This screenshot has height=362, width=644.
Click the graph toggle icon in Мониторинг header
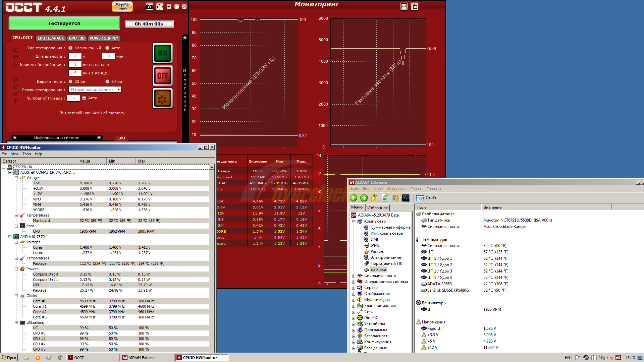point(404,6)
